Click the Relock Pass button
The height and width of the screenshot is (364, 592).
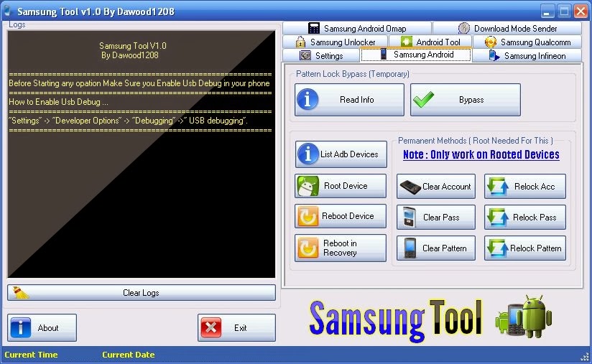[525, 218]
